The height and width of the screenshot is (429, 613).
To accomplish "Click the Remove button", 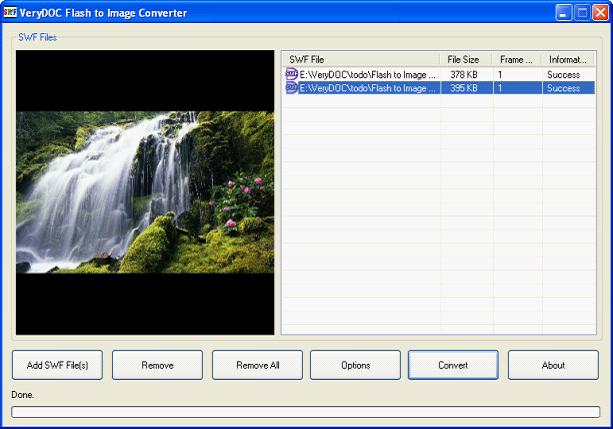I will click(x=158, y=365).
